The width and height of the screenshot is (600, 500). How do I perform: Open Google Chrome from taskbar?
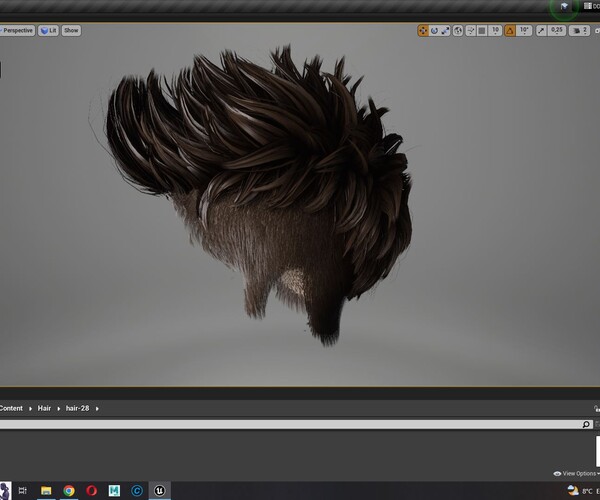tap(69, 490)
